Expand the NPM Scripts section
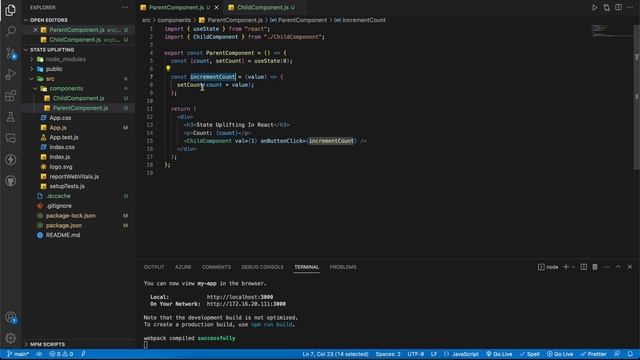Screen dimensions: 640x360 coord(47,344)
